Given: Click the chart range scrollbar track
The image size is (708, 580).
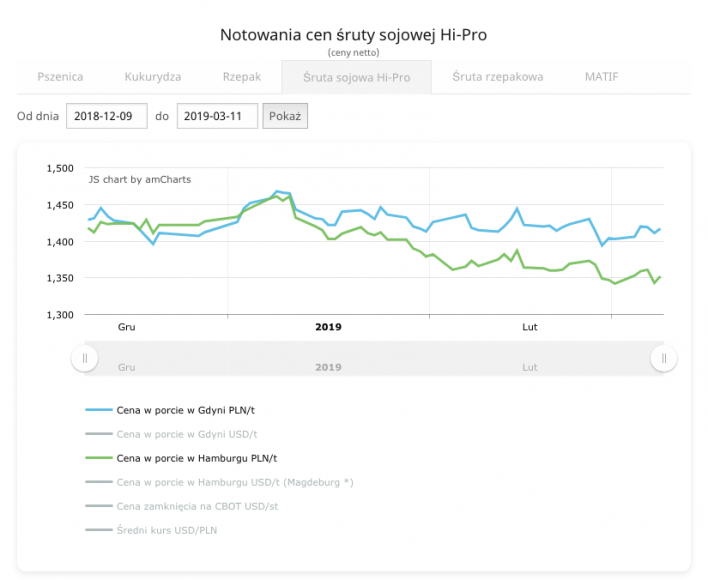Looking at the screenshot, I should point(374,358).
